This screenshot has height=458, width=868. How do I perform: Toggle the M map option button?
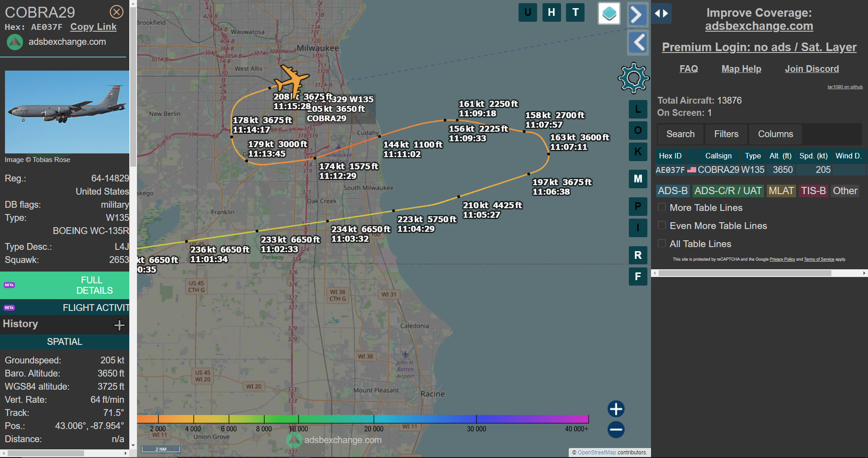point(638,179)
